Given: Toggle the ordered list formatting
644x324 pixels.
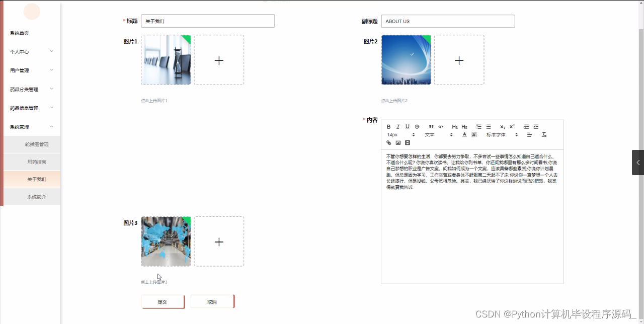Looking at the screenshot, I should tap(479, 126).
